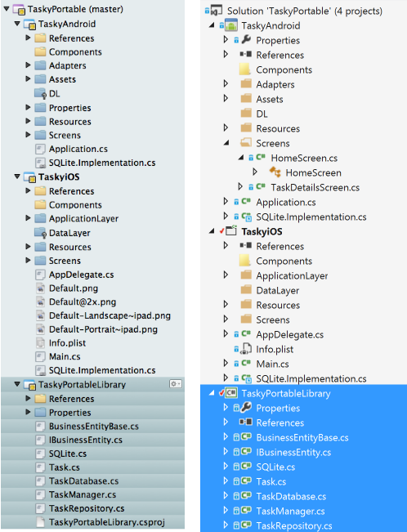Collapse the Screens folder in the right tree
The image size is (407, 532).
coord(226,143)
